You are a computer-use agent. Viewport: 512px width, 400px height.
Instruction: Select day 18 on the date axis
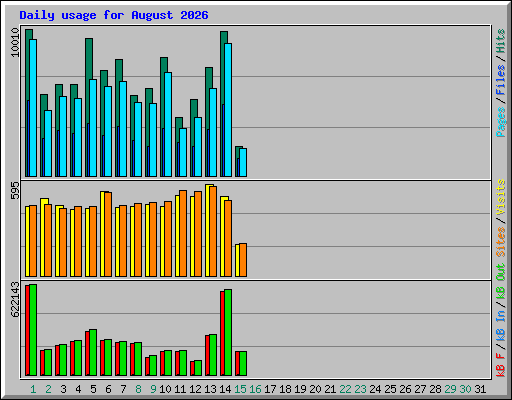285,389
